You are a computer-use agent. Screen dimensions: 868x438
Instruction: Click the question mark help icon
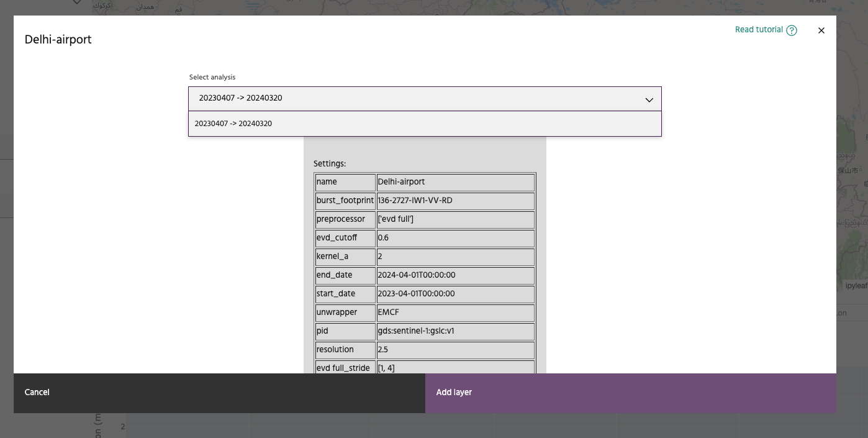tap(792, 30)
